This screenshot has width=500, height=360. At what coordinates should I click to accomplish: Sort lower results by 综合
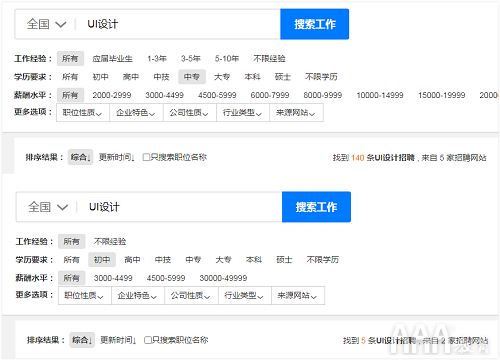[x=82, y=340]
